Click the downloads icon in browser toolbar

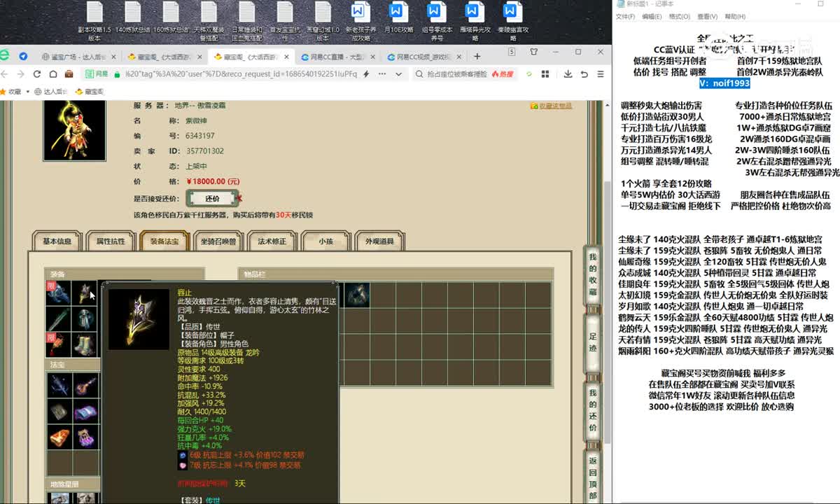(x=566, y=73)
